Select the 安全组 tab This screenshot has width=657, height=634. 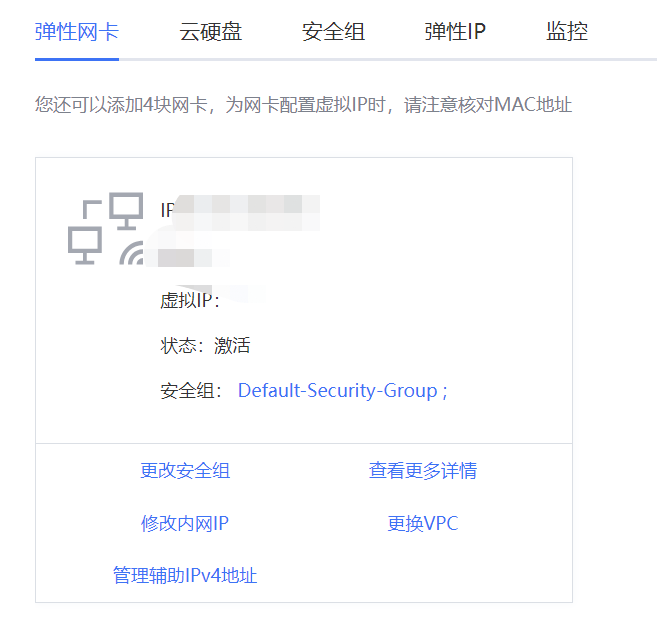(333, 32)
